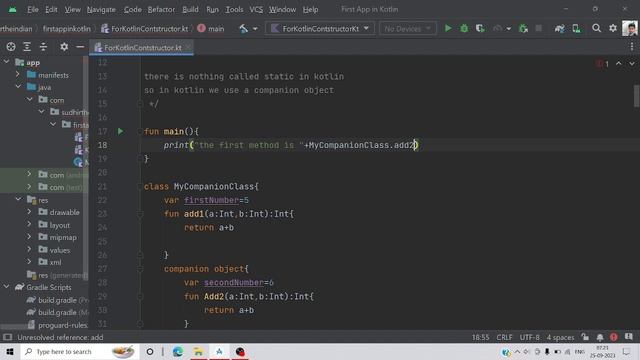Open notifications bell in status bar
The height and width of the screenshot is (360, 640).
pyautogui.click(x=600, y=337)
